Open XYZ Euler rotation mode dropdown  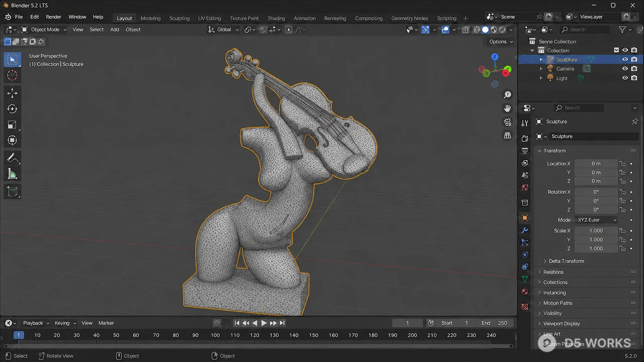click(596, 220)
